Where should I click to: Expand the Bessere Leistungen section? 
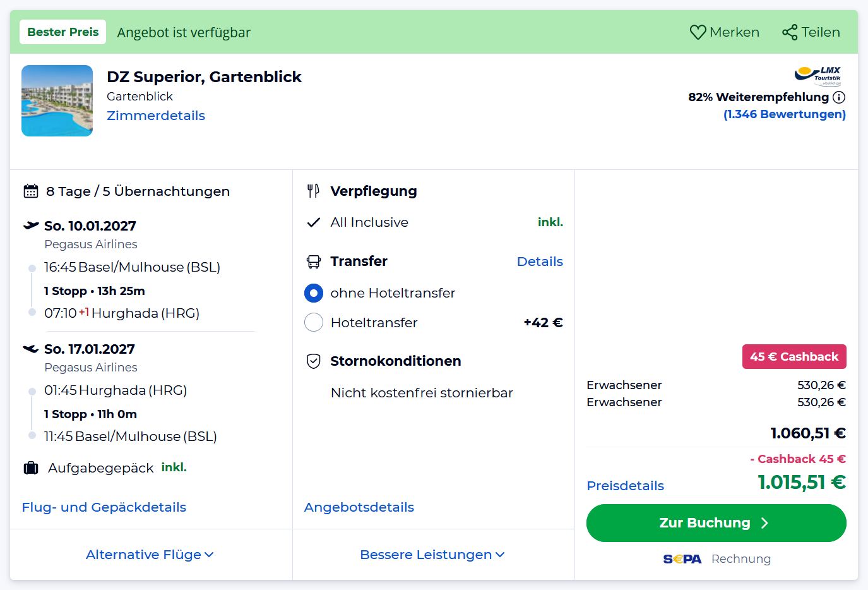point(432,555)
